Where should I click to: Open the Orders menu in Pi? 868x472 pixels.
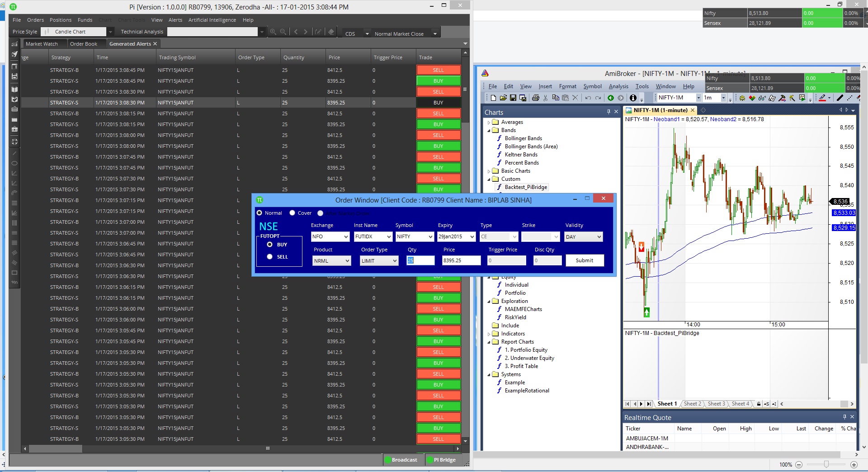pyautogui.click(x=35, y=20)
